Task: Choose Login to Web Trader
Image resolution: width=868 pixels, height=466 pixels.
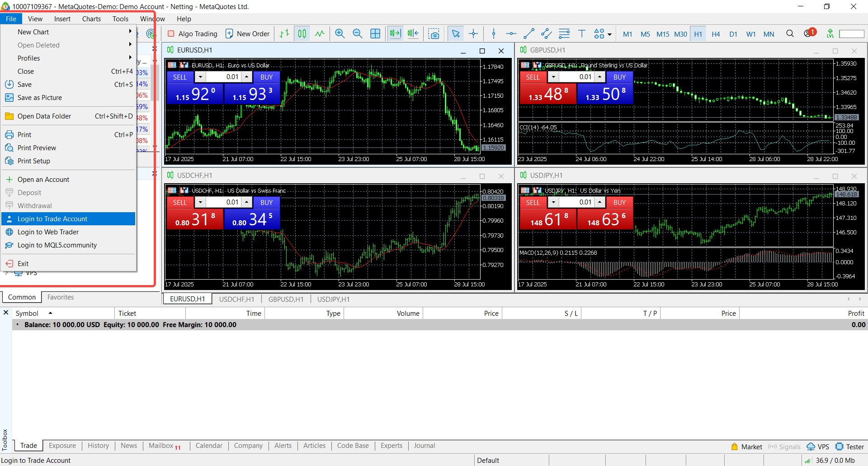Action: coord(48,232)
